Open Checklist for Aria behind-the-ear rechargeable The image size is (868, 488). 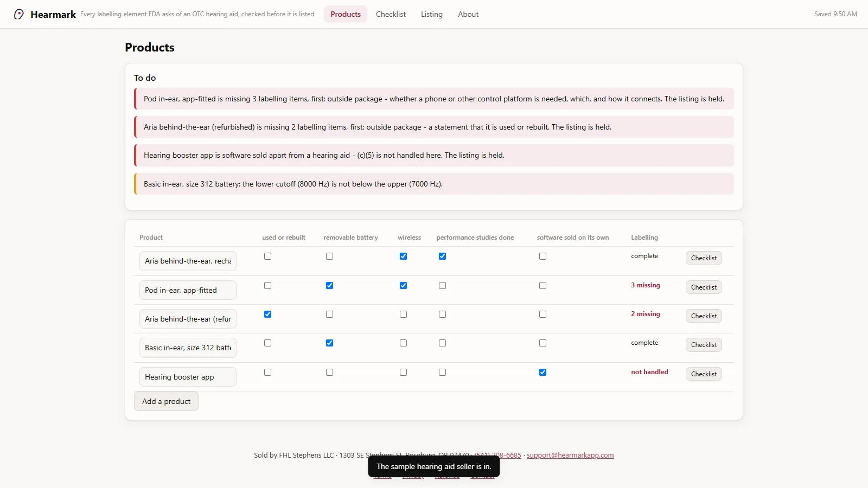pos(704,258)
